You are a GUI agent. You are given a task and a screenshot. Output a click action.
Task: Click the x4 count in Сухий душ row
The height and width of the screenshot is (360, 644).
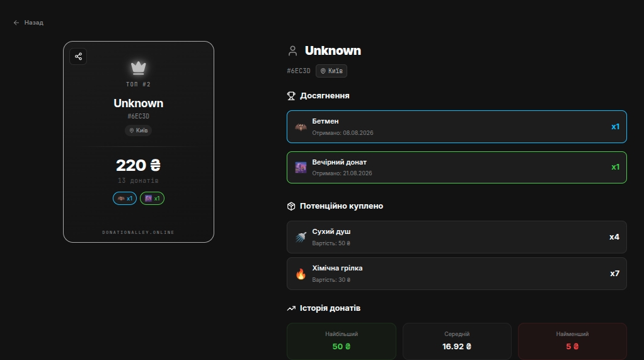tap(614, 237)
